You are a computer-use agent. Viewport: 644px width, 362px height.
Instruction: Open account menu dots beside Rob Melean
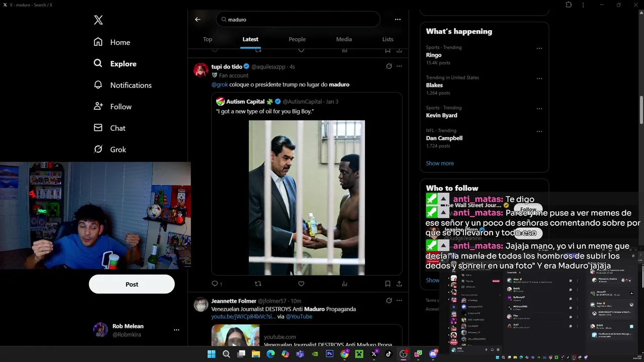[x=176, y=330]
